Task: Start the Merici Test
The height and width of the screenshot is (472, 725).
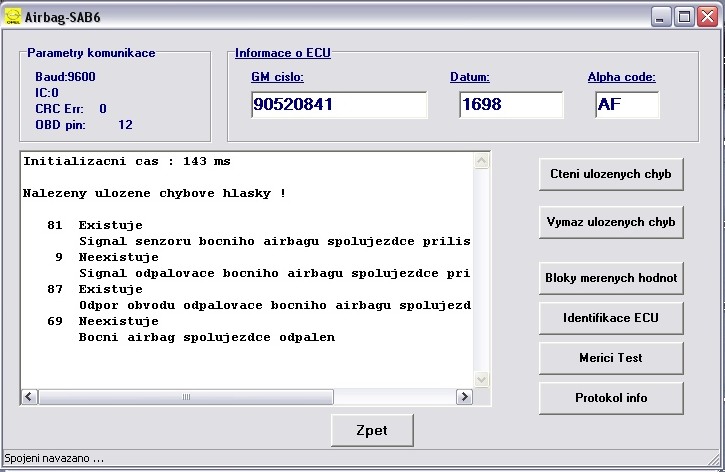Action: click(x=611, y=358)
